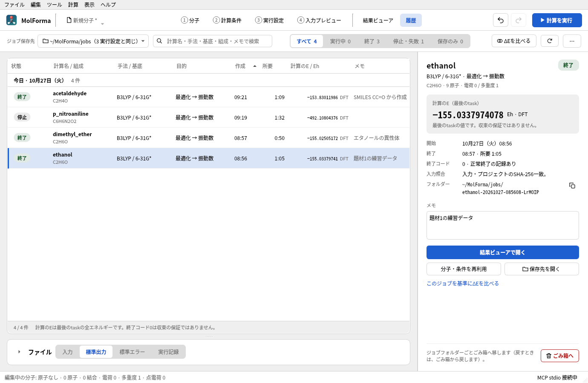Image resolution: width=588 pixels, height=383 pixels.
Task: Click the resize grip at window corner
Action: [585, 380]
